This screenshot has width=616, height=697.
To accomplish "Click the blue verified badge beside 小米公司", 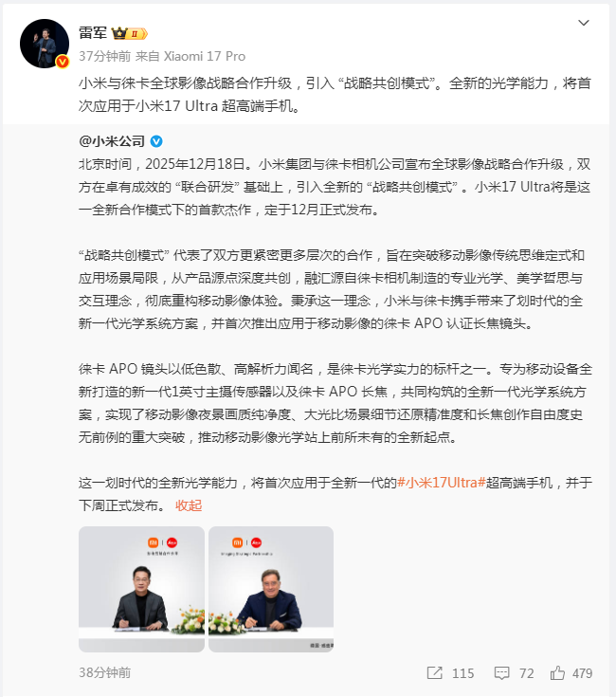I will click(156, 141).
